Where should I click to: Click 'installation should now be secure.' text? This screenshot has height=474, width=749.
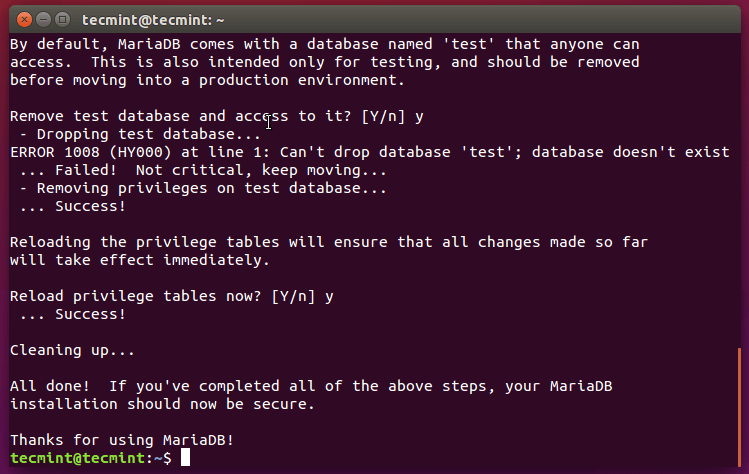pos(162,404)
